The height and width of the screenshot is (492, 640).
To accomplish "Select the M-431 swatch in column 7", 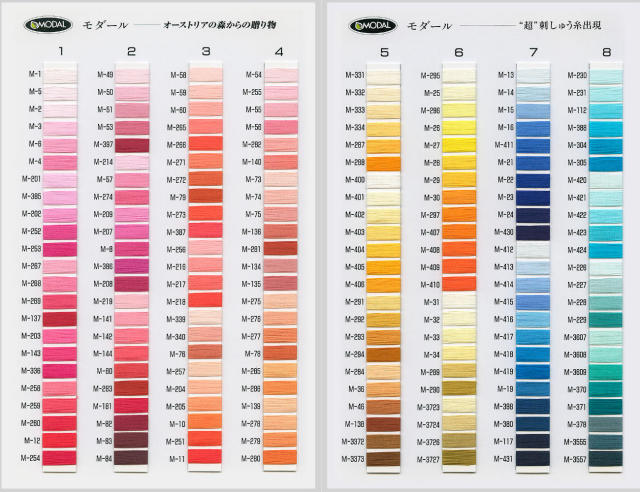I will point(533,458).
